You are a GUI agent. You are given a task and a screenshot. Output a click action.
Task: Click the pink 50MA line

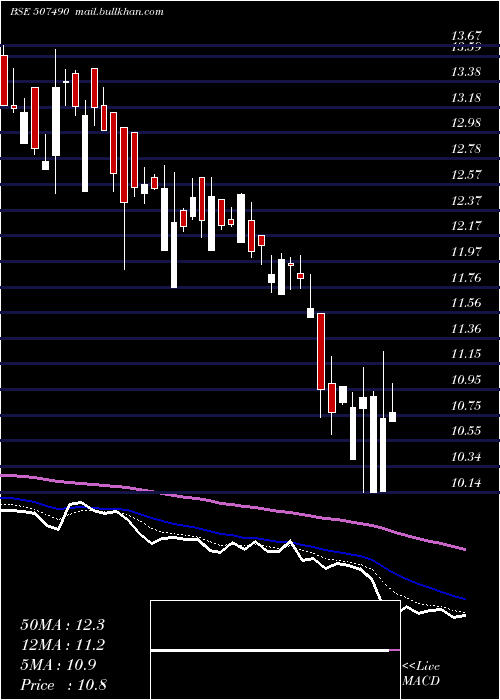(232, 505)
